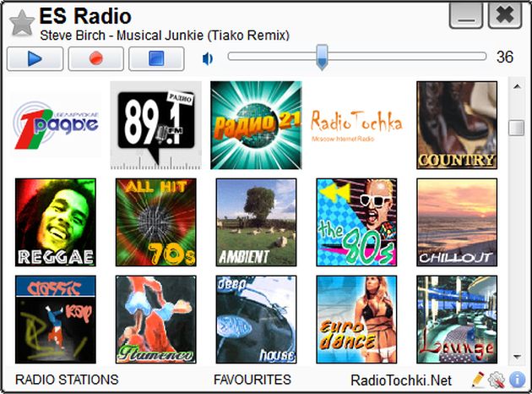
Task: Stop playback with the Stop button
Action: (x=156, y=58)
